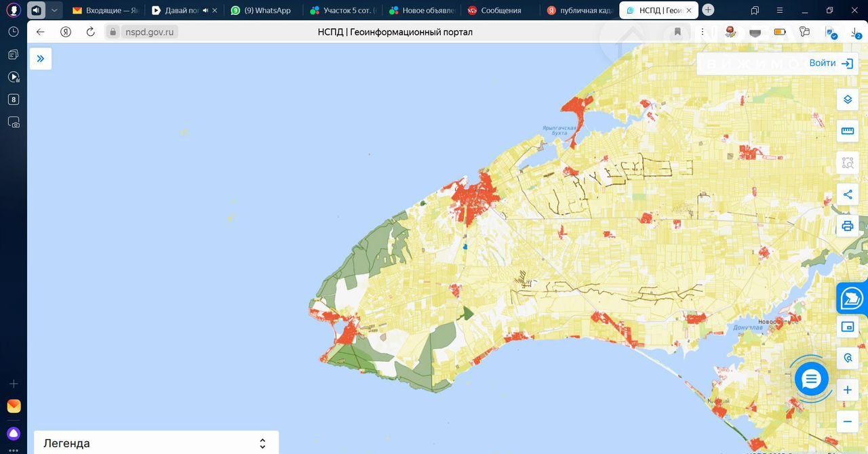Open the downloads icon with badge
Screen dimensions: 868x454
click(855, 32)
